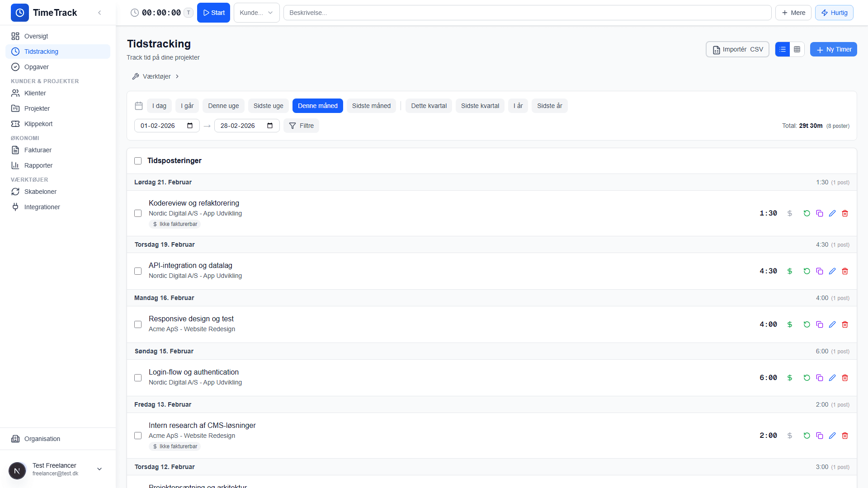Restart timer for API-integration og datalag
The width and height of the screenshot is (868, 488).
click(807, 271)
